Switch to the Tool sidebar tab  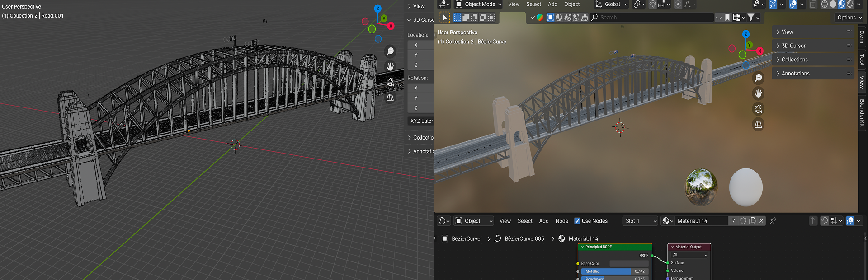point(862,59)
